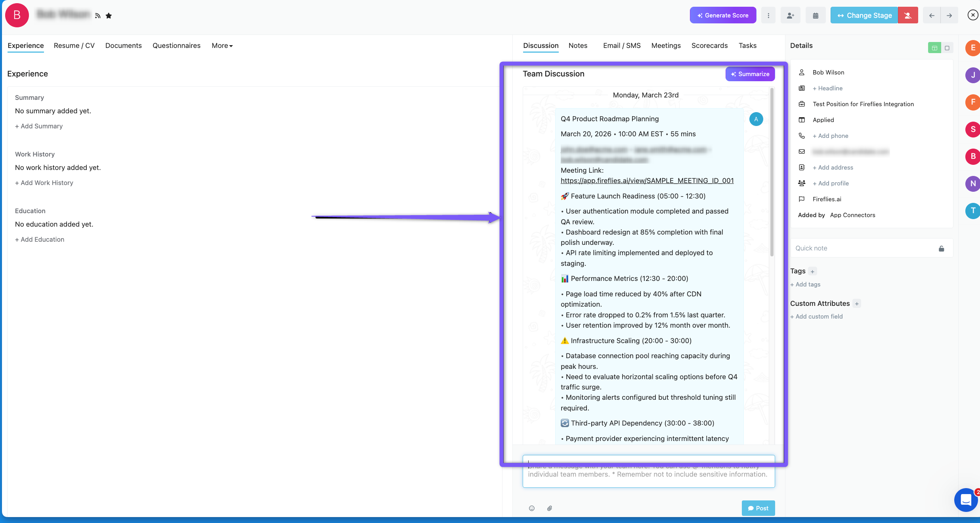Open the Resume / CV tab
Screen dimensions: 980x523
pyautogui.click(x=74, y=46)
